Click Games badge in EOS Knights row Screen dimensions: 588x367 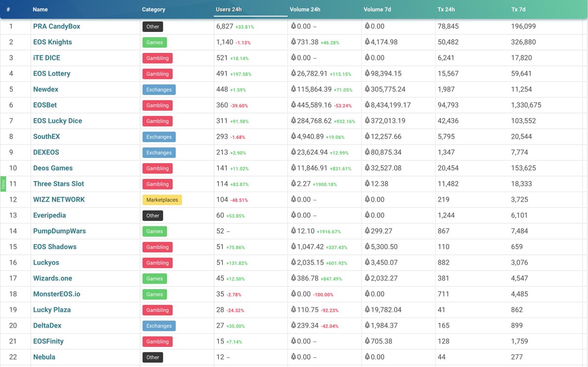pyautogui.click(x=154, y=43)
